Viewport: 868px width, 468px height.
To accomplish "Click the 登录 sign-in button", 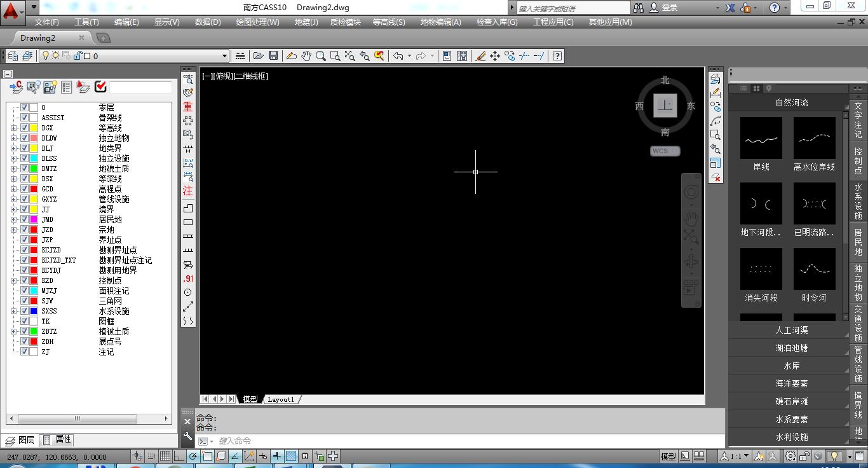I will click(x=663, y=8).
